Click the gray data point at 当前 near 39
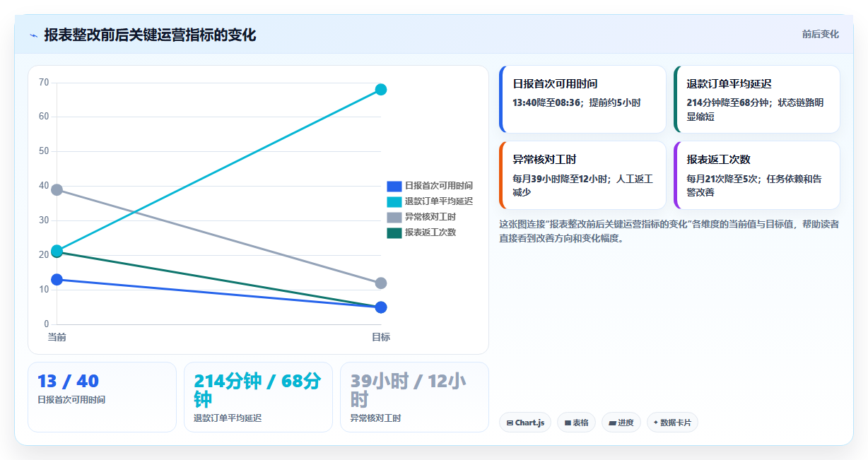Viewport: 868px width, 460px height. [57, 190]
